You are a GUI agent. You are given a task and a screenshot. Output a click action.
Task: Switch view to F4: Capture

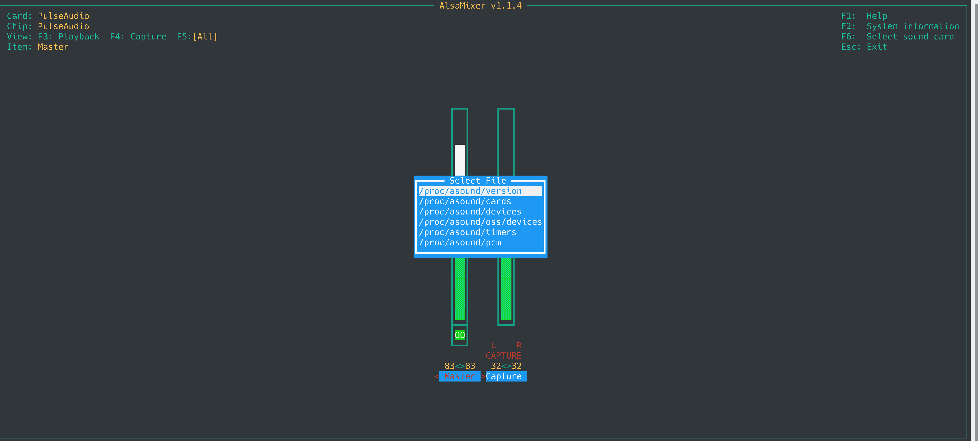click(x=138, y=37)
